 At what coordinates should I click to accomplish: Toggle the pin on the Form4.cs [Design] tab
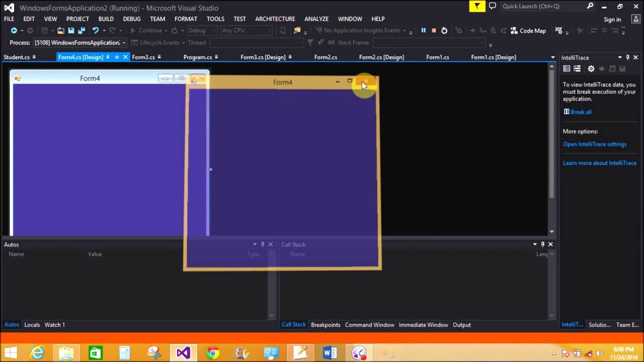coord(117,57)
